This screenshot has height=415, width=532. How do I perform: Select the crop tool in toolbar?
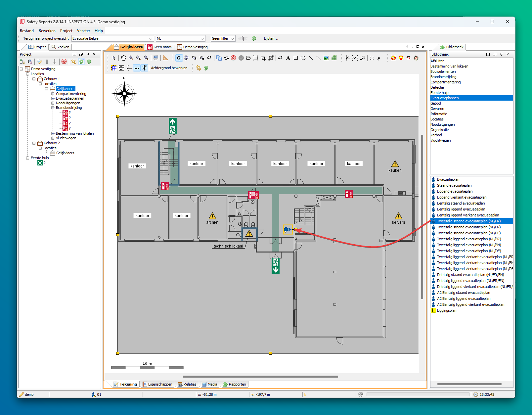(x=263, y=58)
